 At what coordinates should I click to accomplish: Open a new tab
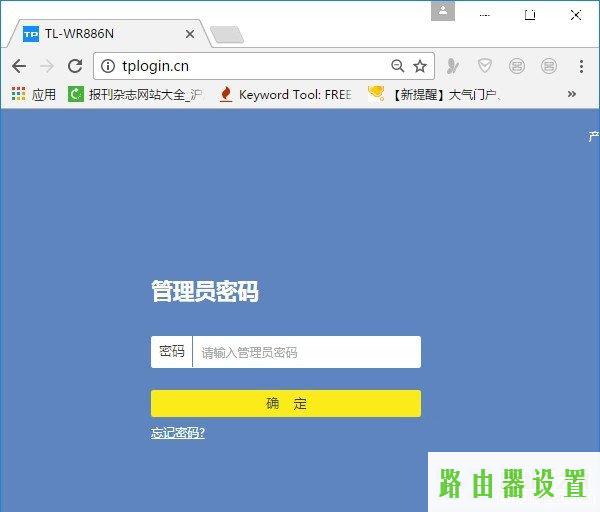(227, 35)
